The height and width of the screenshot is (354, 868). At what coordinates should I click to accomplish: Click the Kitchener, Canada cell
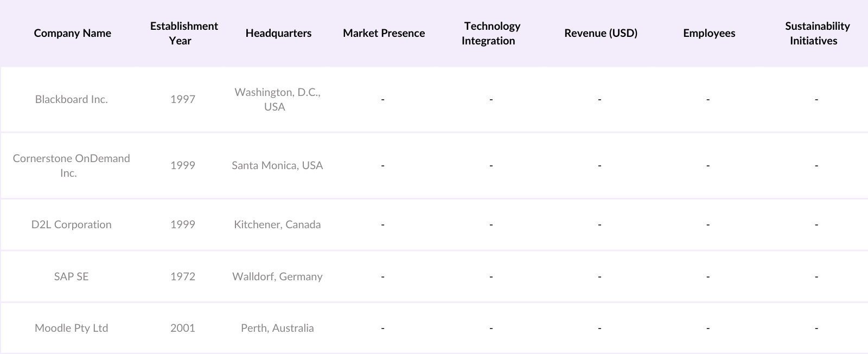click(277, 224)
